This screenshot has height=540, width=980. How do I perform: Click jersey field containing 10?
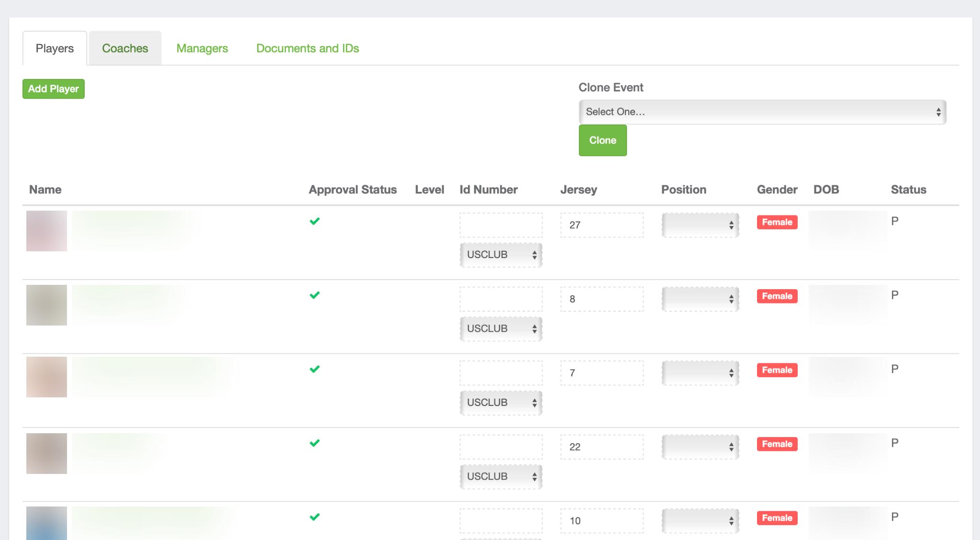(602, 521)
